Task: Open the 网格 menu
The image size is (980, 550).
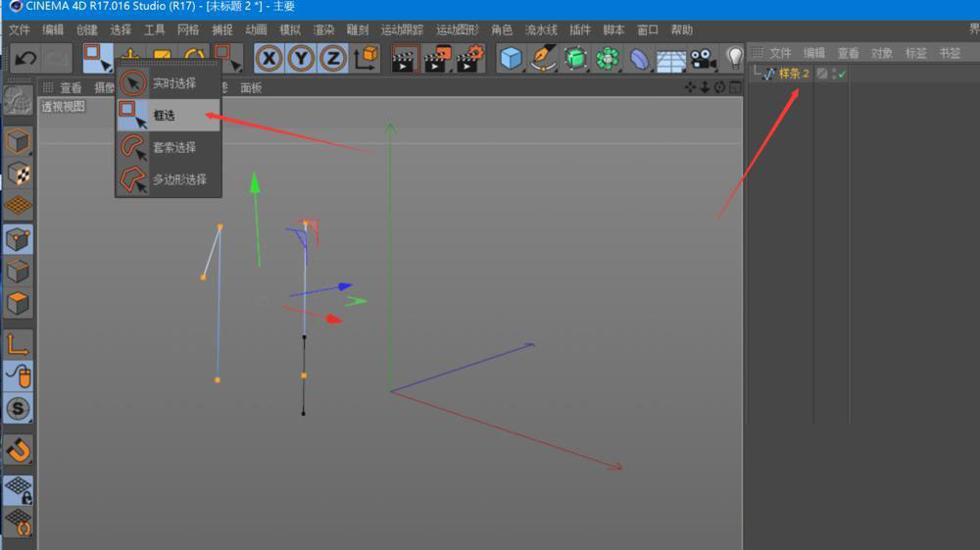Action: click(187, 30)
